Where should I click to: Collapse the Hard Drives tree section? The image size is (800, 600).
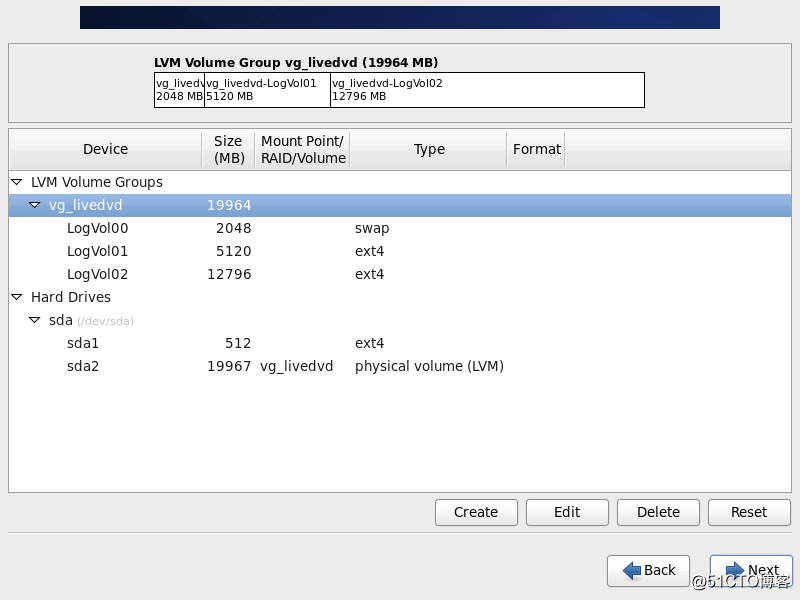point(17,297)
